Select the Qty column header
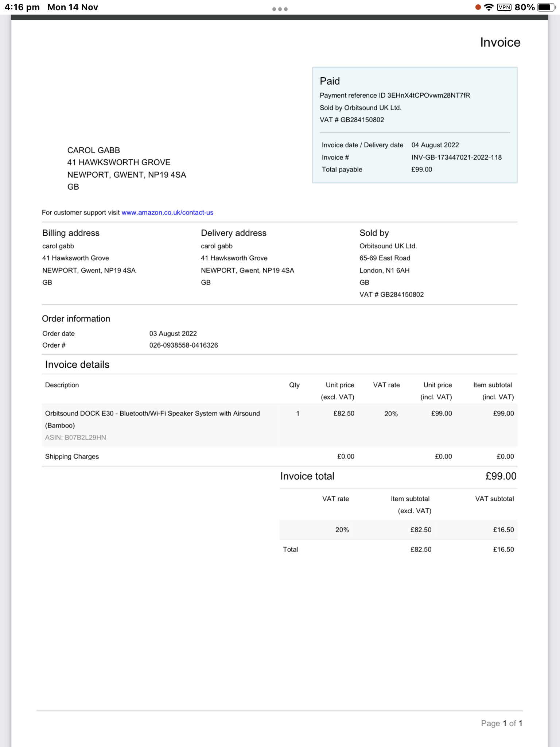 294,385
